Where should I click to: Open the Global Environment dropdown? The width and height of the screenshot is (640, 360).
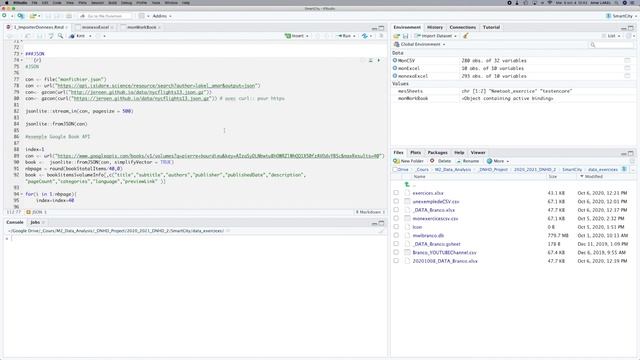coord(420,44)
